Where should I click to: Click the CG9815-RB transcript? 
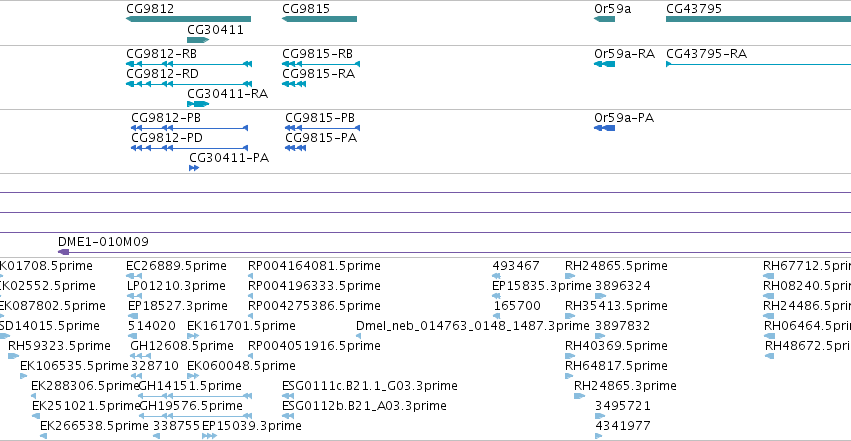321,64
